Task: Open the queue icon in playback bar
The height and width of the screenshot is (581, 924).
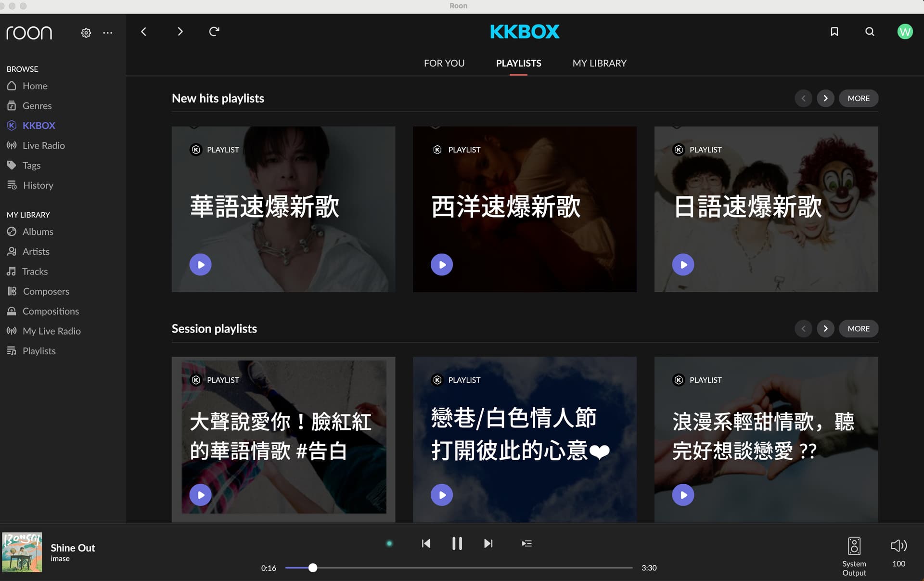Action: (x=526, y=543)
